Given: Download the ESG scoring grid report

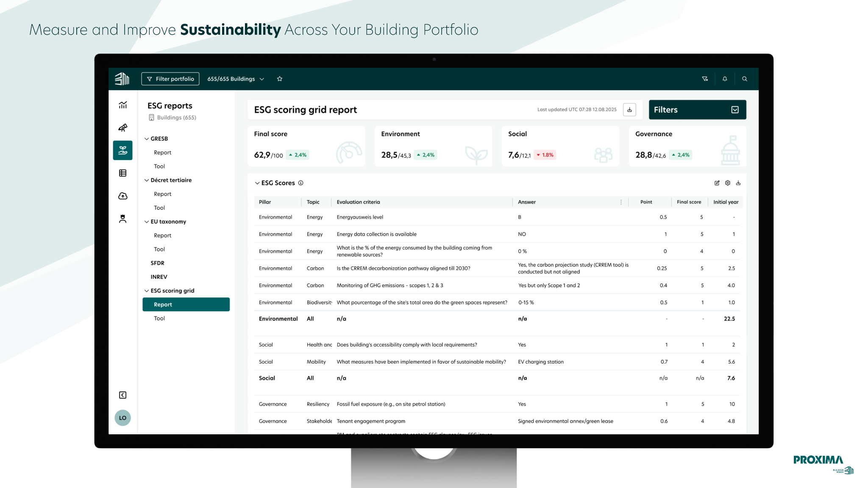Looking at the screenshot, I should tap(630, 110).
